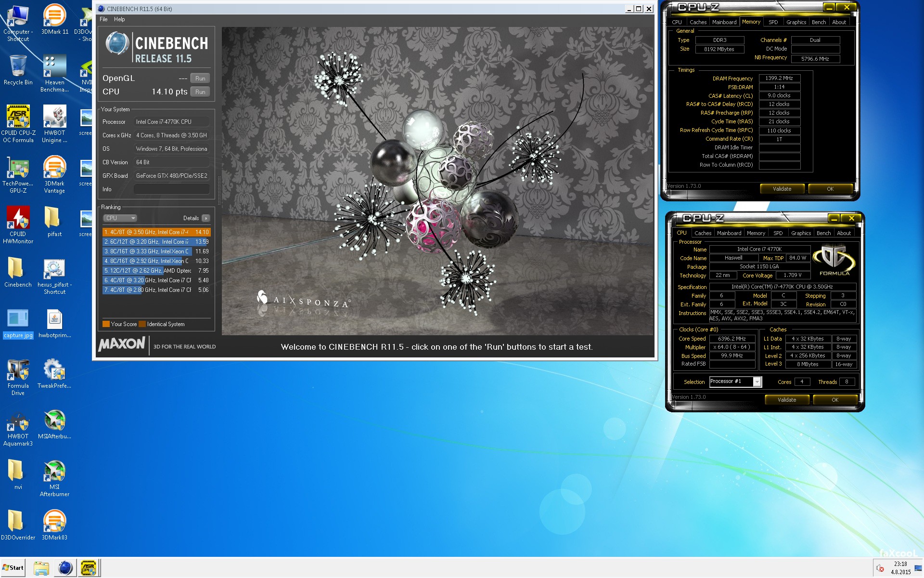Open About tab in upper CPU-Z
The image size is (924, 578).
[x=839, y=22]
